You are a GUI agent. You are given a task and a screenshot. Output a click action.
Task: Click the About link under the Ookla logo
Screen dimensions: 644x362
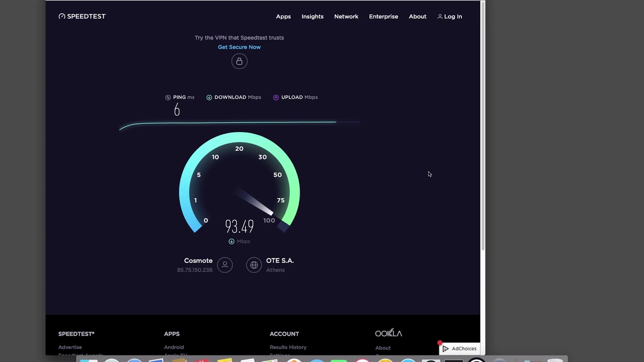click(383, 348)
